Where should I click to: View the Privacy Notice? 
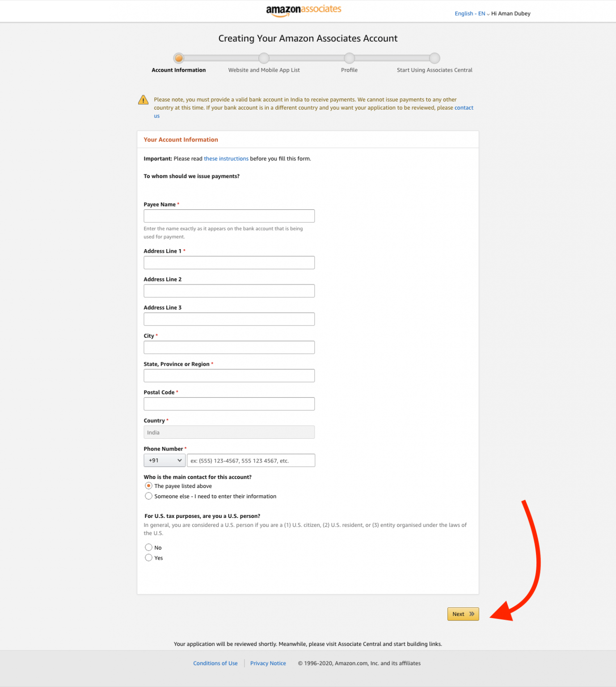tap(268, 663)
